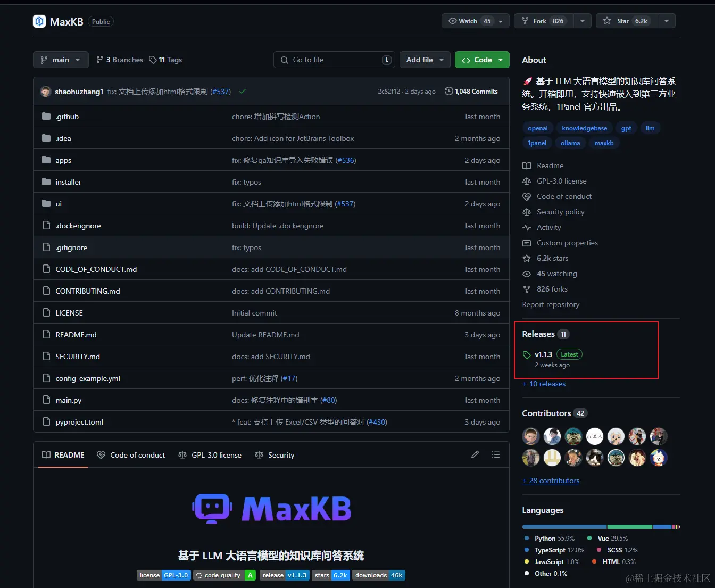The height and width of the screenshot is (588, 715).
Task: Open Report repository link
Action: tap(551, 304)
